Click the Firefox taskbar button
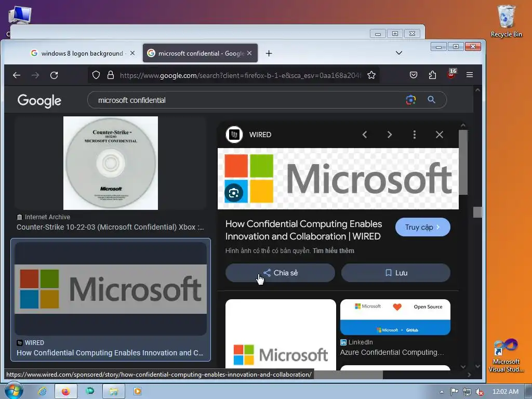This screenshot has height=399, width=532. (x=66, y=391)
